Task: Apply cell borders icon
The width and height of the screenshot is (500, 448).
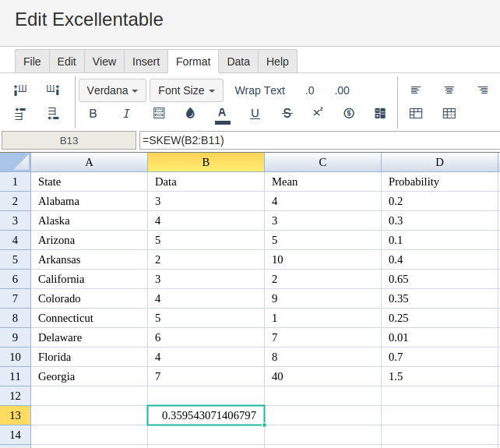Action: (x=159, y=113)
